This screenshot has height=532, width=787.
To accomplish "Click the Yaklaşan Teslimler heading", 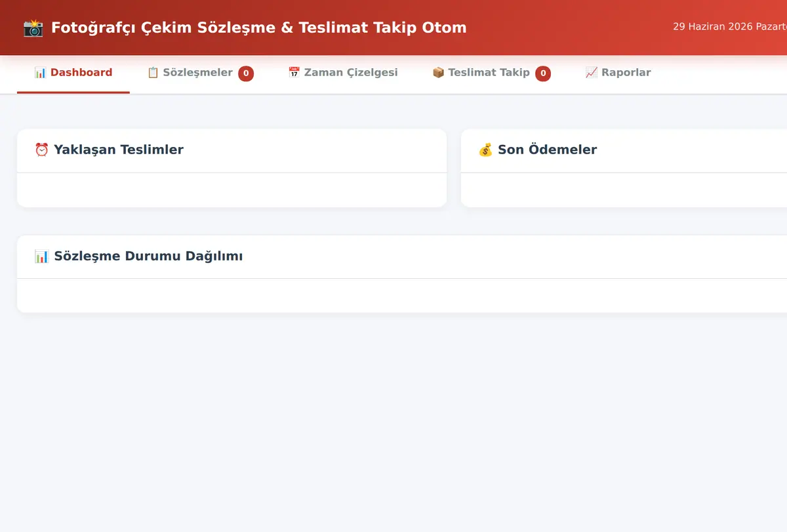I will pos(119,150).
